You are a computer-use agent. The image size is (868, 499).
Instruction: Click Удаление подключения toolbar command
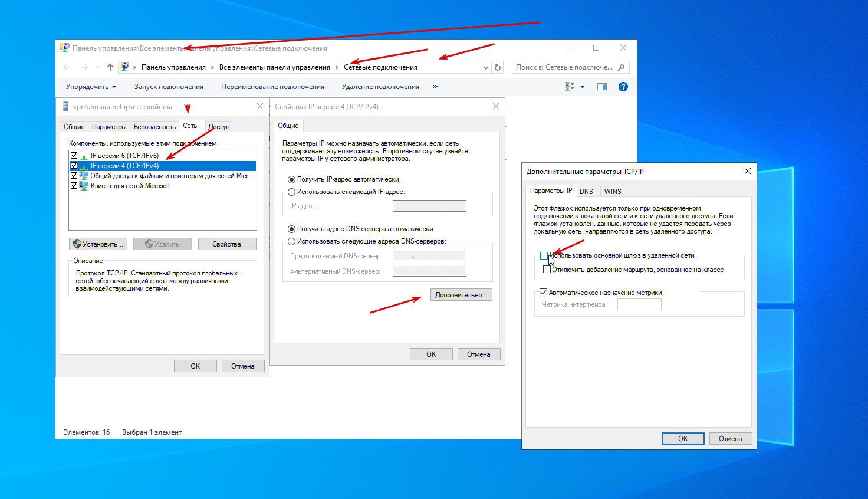click(380, 87)
